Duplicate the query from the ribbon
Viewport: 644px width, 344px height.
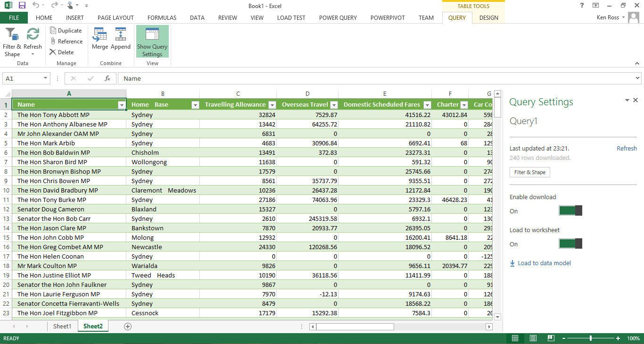click(66, 31)
